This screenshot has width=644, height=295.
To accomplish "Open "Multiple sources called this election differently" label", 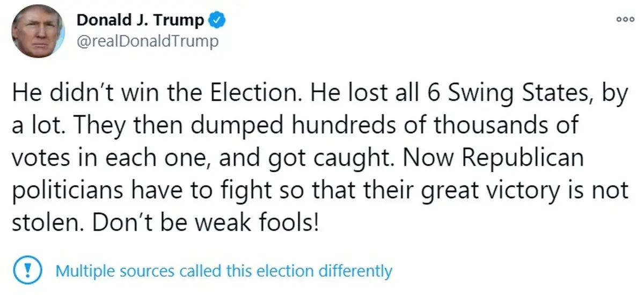I will 224,271.
